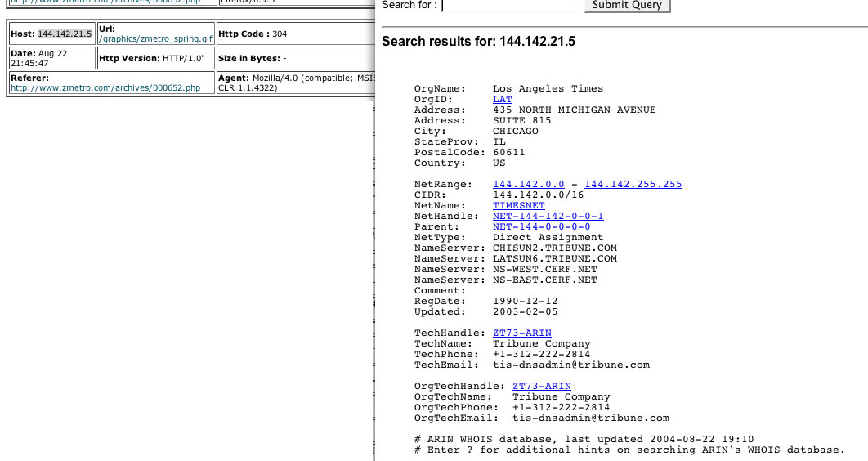Open the /graphics/zmetro_spring.gif Url link
This screenshot has width=868, height=461.
point(155,38)
